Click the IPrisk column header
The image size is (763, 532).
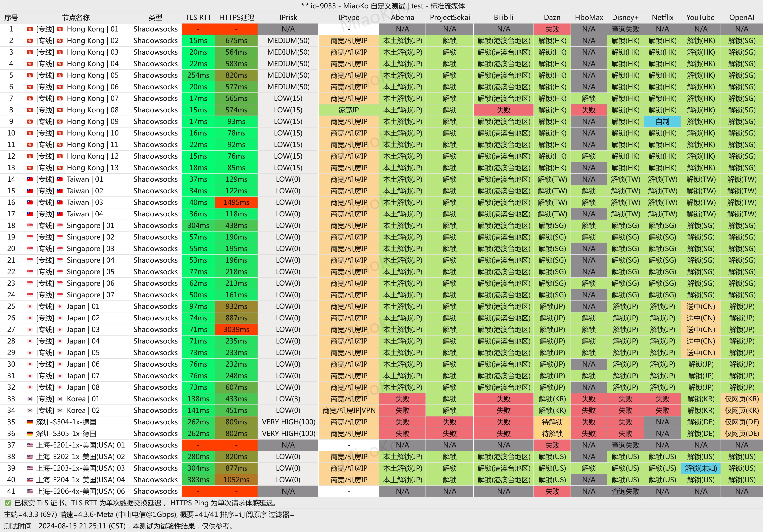click(x=288, y=18)
